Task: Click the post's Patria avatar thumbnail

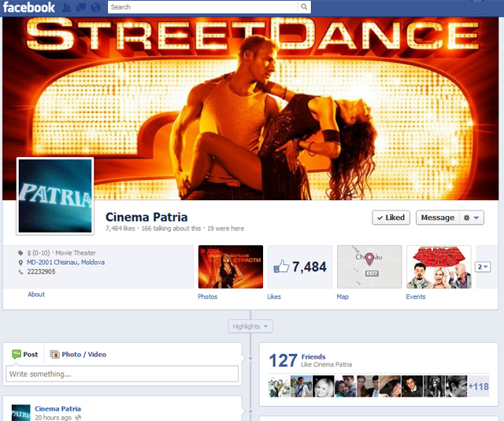Action: (x=21, y=412)
